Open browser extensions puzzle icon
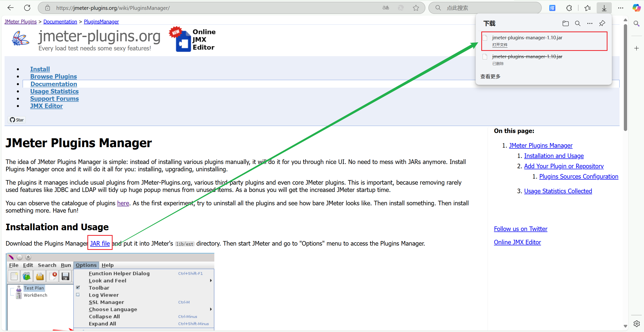 click(569, 8)
